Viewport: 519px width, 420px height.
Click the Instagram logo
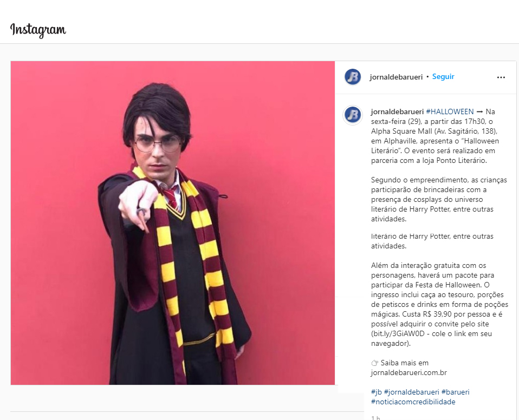click(38, 30)
